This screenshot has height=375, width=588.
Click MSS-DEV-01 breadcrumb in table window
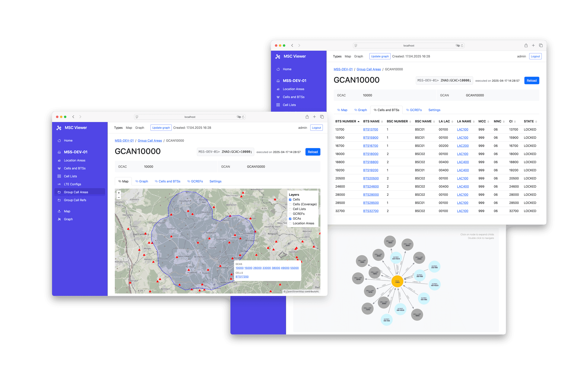(x=343, y=69)
